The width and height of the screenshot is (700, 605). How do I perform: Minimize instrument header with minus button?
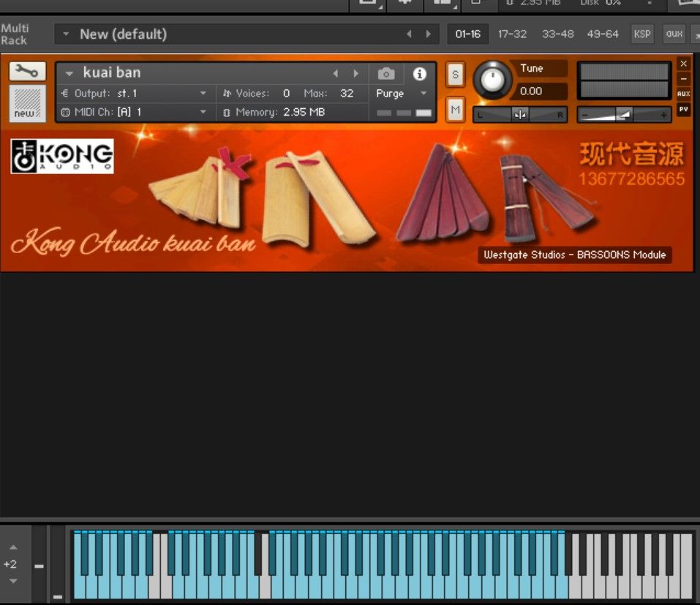(x=683, y=78)
